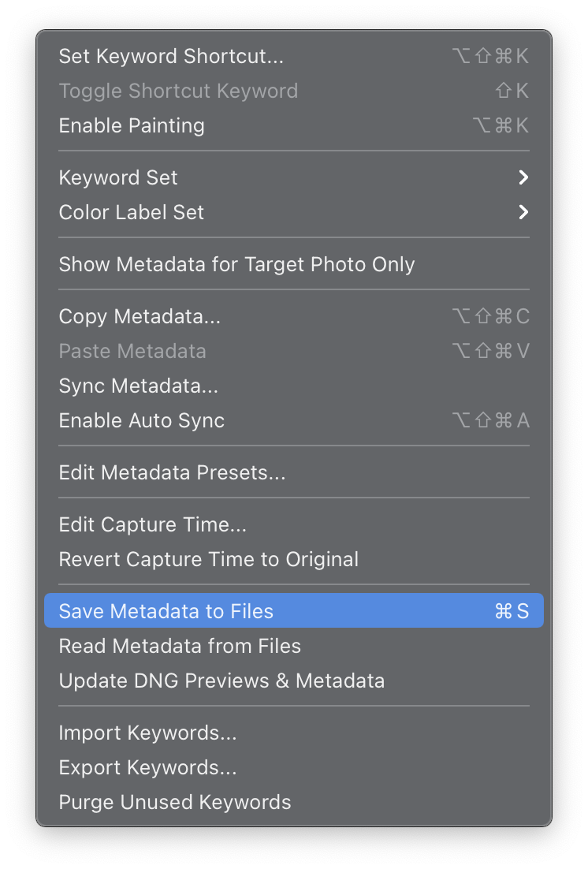Open Set Keyword Shortcut dialog
The width and height of the screenshot is (588, 869).
pyautogui.click(x=171, y=56)
